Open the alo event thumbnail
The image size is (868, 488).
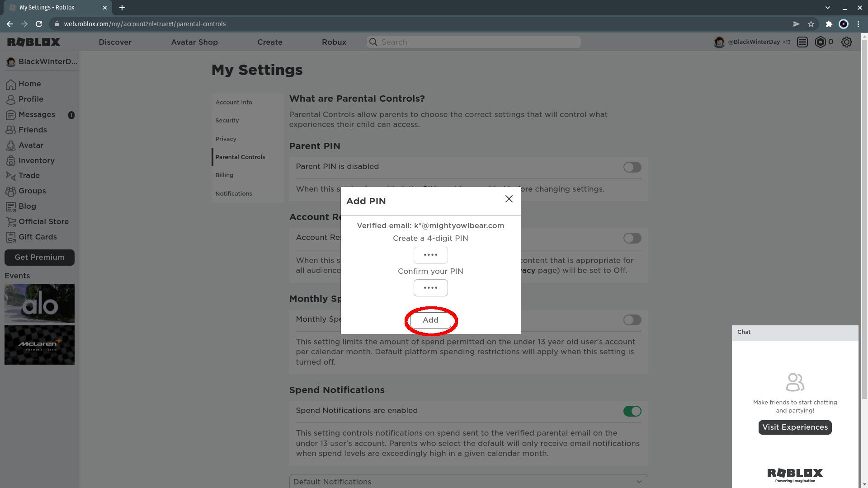pyautogui.click(x=39, y=303)
